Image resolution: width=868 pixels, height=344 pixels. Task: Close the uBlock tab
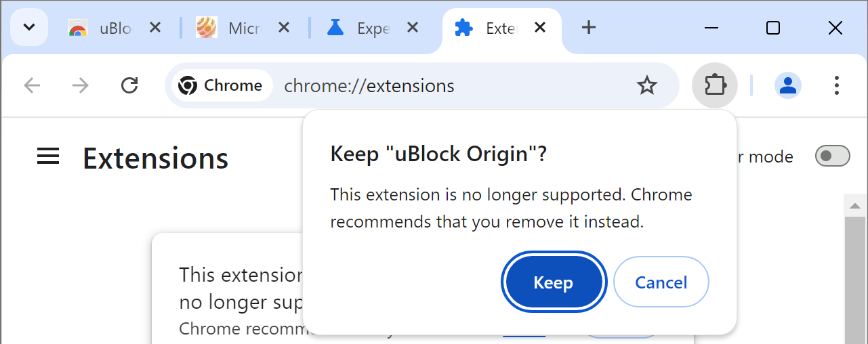[x=155, y=28]
